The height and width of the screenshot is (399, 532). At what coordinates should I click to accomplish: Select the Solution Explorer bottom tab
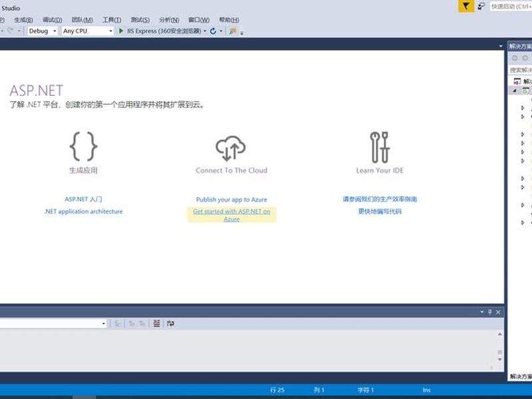click(521, 376)
